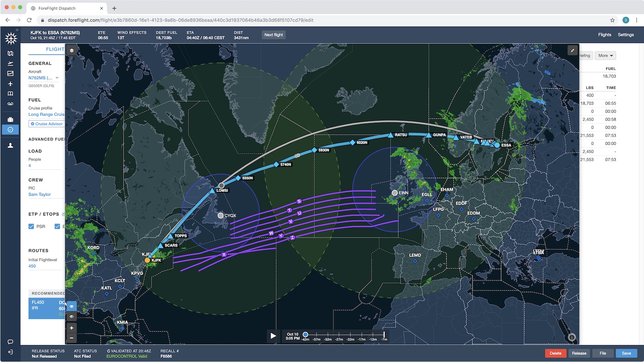Click the EUROCONTROL Valid status text

pyautogui.click(x=127, y=356)
